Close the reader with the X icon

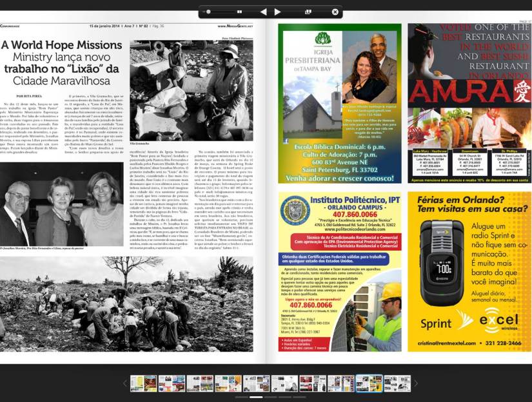point(335,12)
